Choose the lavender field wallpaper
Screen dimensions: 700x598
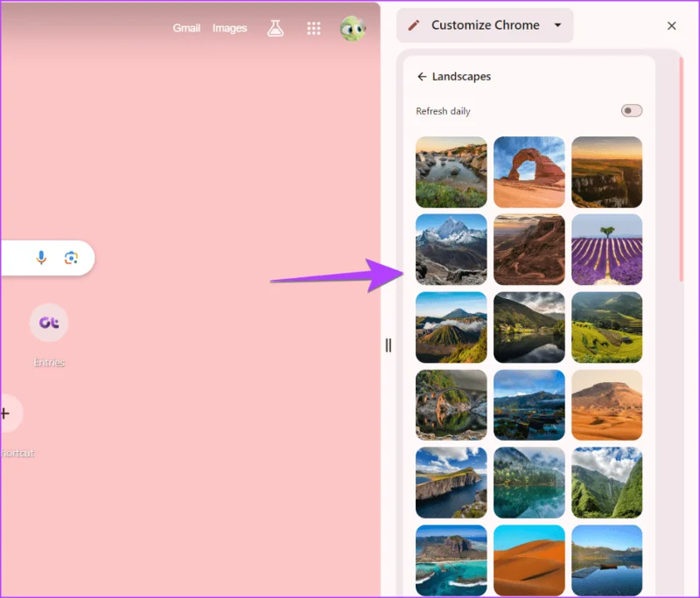(606, 249)
